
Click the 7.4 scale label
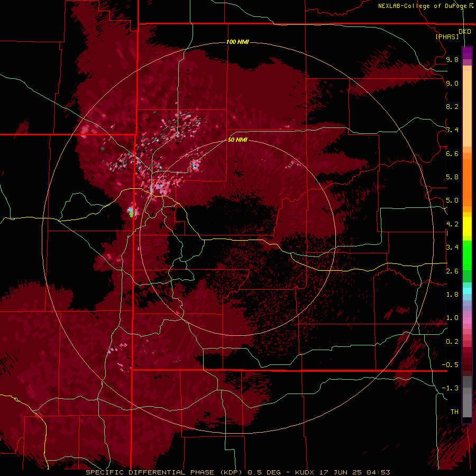pyautogui.click(x=452, y=130)
